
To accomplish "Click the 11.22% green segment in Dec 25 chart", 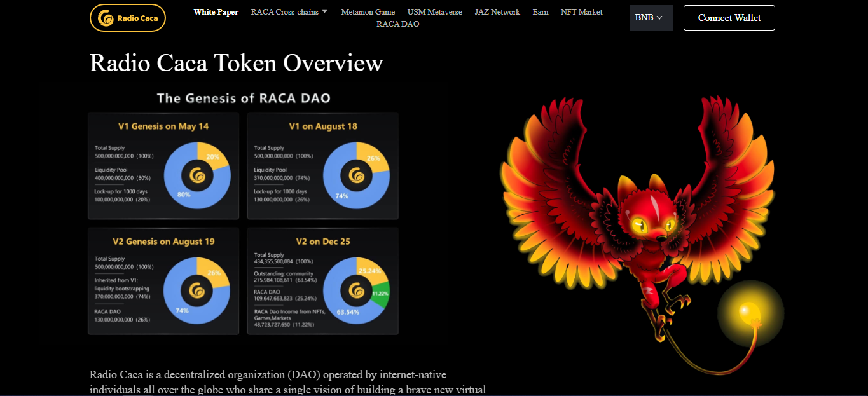I will (x=380, y=295).
